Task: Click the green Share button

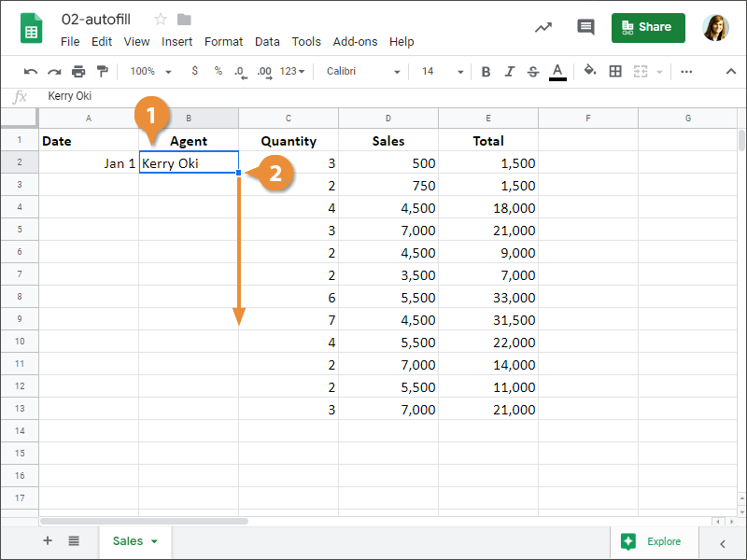Action: point(648,27)
